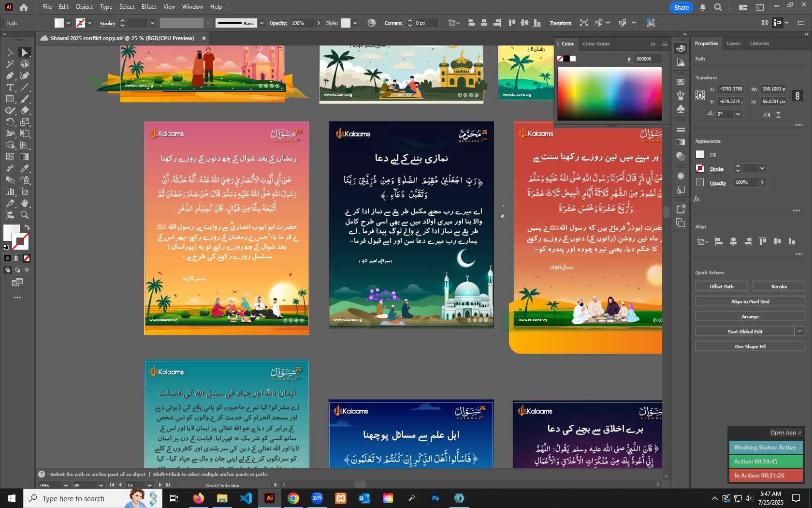The height and width of the screenshot is (508, 812).
Task: Swap fill and stroke colors arrow
Action: (27, 227)
